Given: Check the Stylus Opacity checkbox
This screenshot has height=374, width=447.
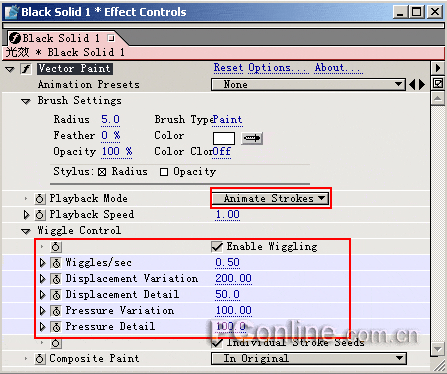Looking at the screenshot, I should click(x=164, y=172).
